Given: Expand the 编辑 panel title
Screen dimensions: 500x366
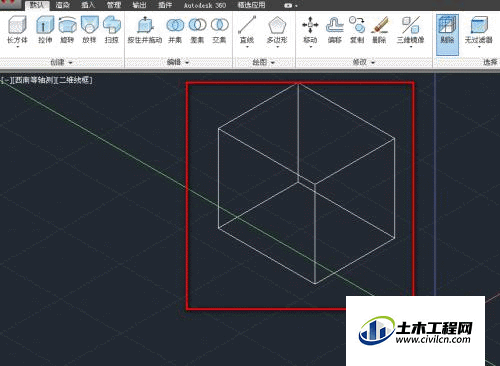Looking at the screenshot, I should coord(178,62).
